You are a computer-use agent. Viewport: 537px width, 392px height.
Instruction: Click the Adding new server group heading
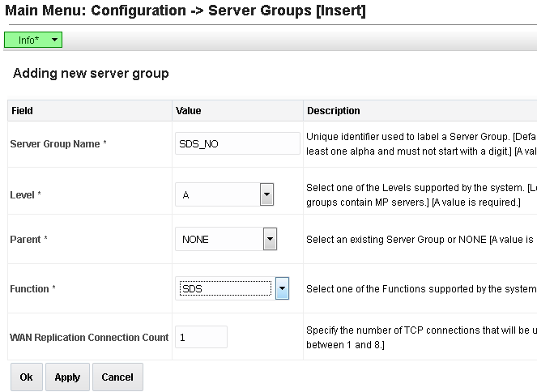point(91,74)
